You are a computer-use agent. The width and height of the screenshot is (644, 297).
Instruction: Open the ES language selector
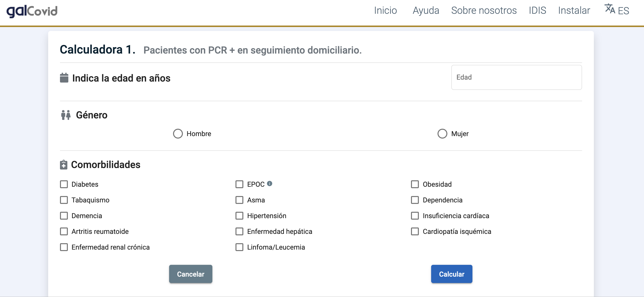click(x=623, y=11)
